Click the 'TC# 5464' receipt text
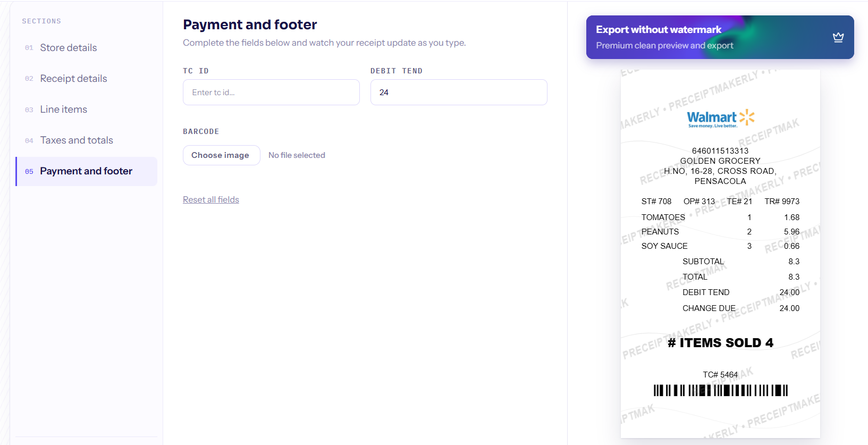This screenshot has width=868, height=445. pyautogui.click(x=720, y=375)
